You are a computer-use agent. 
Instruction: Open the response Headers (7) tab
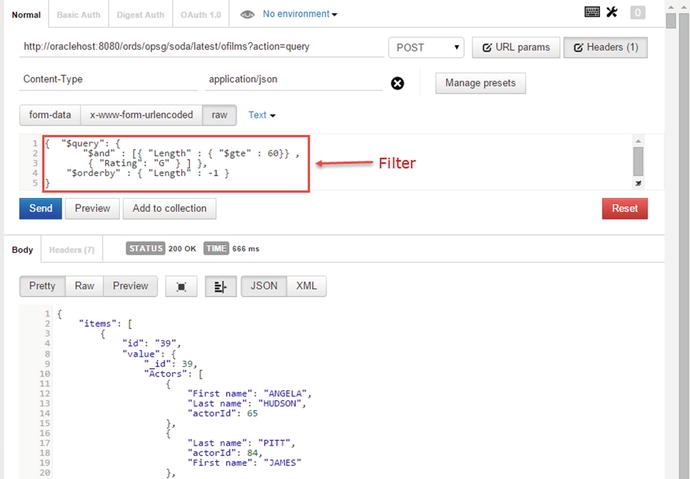coord(72,249)
